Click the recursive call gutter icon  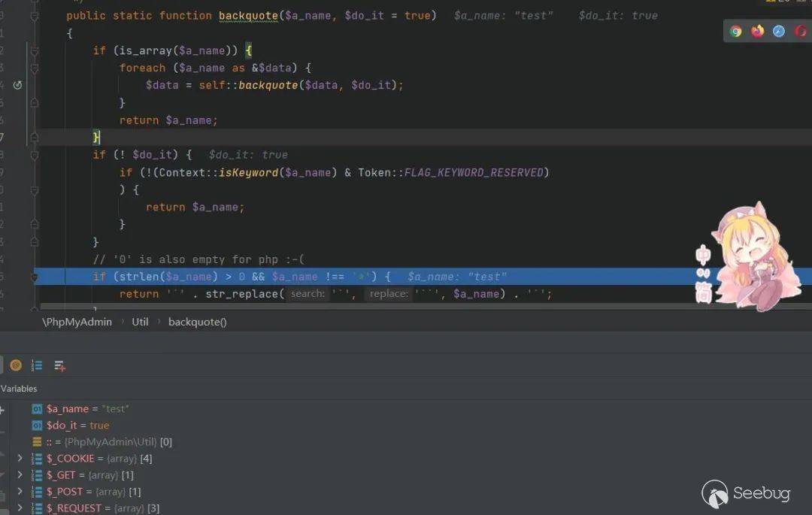18,85
